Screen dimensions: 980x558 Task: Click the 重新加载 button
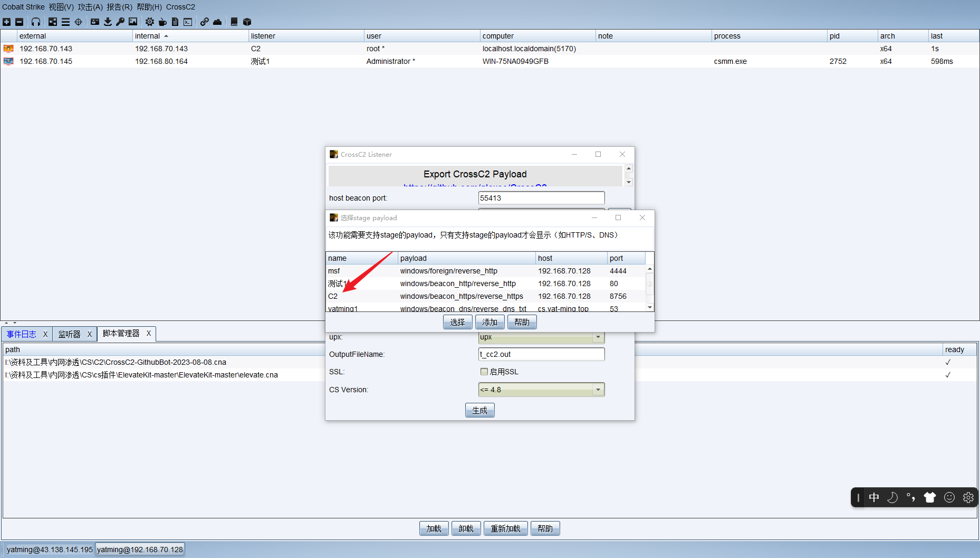(x=506, y=528)
